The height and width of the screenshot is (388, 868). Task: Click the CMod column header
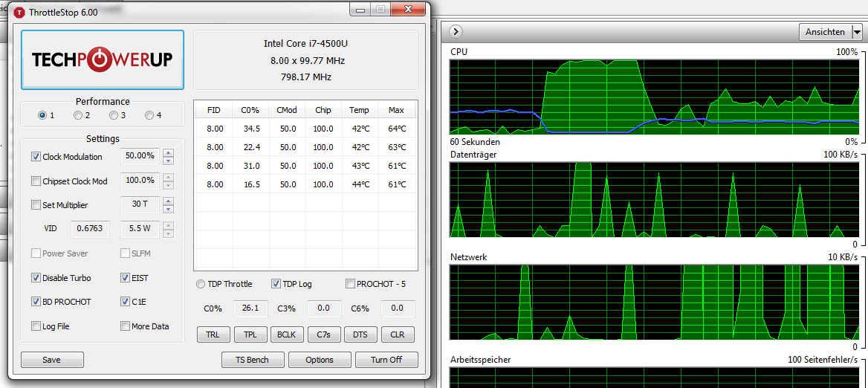(287, 110)
